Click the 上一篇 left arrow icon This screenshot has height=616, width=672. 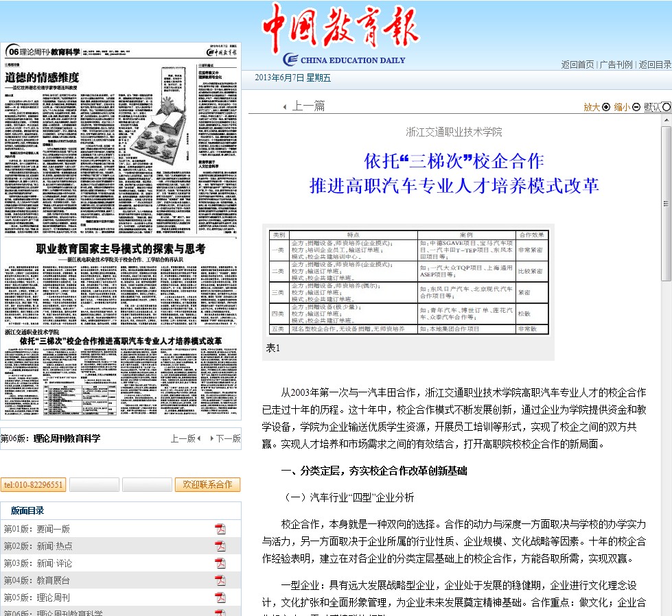(285, 106)
